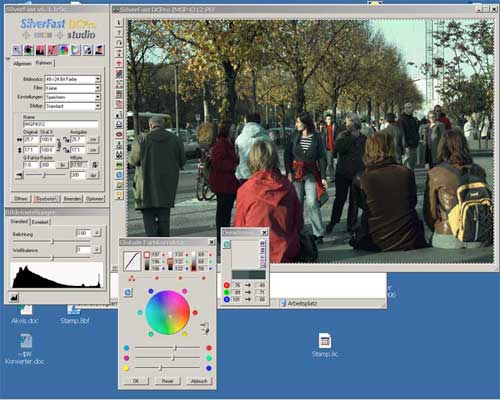Open the selective color correction icon
The image size is (500, 400).
click(76, 50)
